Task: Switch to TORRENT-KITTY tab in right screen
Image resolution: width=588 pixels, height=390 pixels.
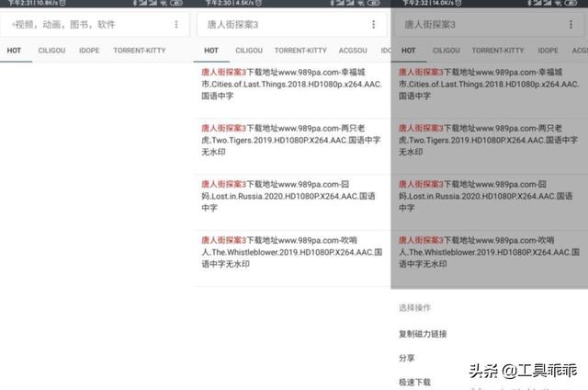Action: 498,51
